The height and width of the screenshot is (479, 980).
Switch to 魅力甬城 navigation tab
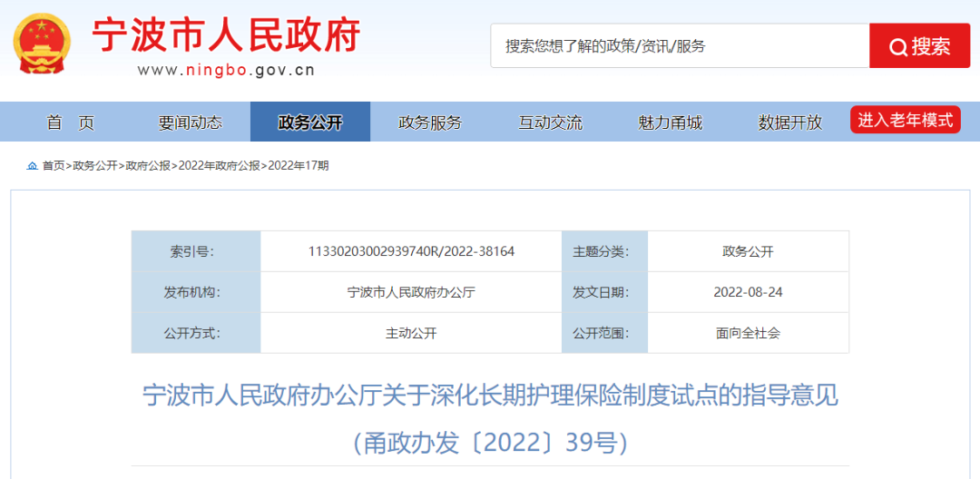coord(670,122)
